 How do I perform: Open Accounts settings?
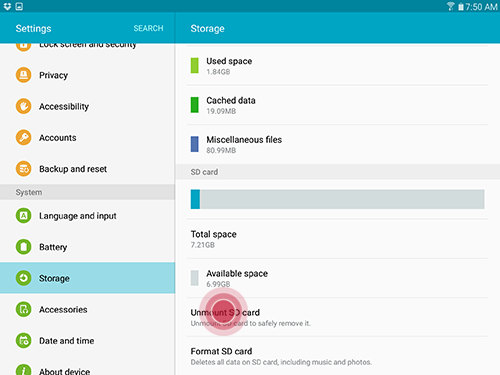click(x=87, y=137)
